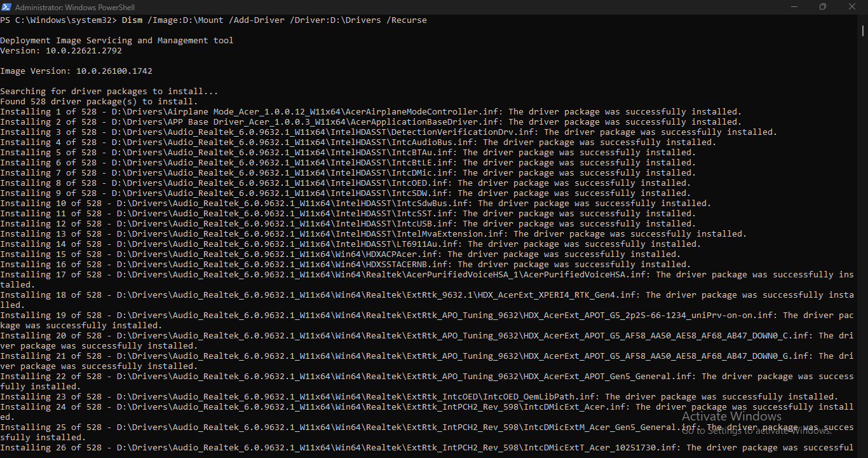Viewport: 868px width, 458px height.
Task: Click the empty scrollbar track below the thumb
Action: [863, 254]
